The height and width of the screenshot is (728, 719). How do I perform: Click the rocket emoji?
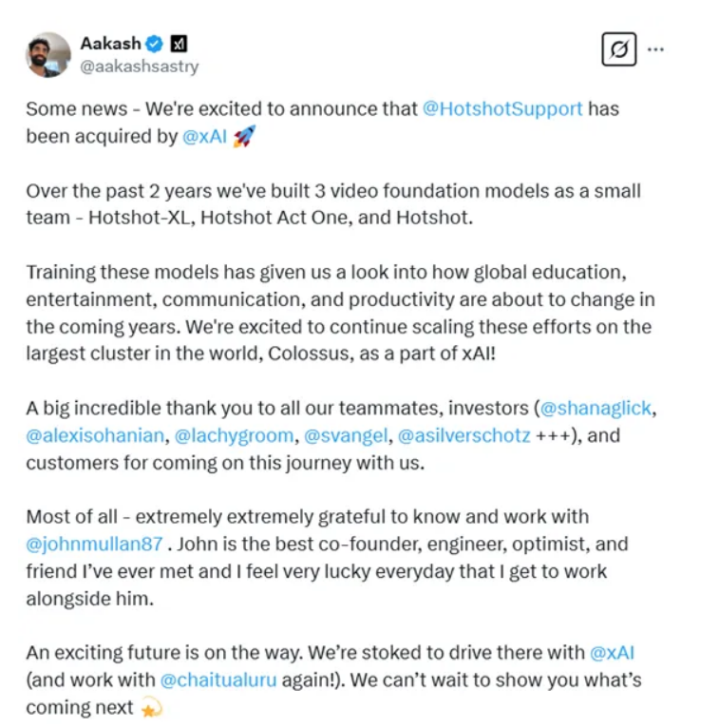(x=244, y=136)
